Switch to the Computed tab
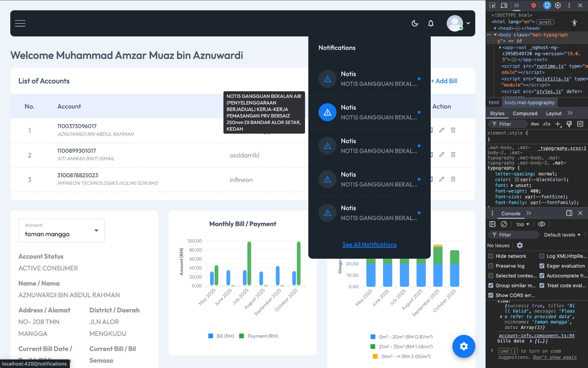 [x=525, y=113]
